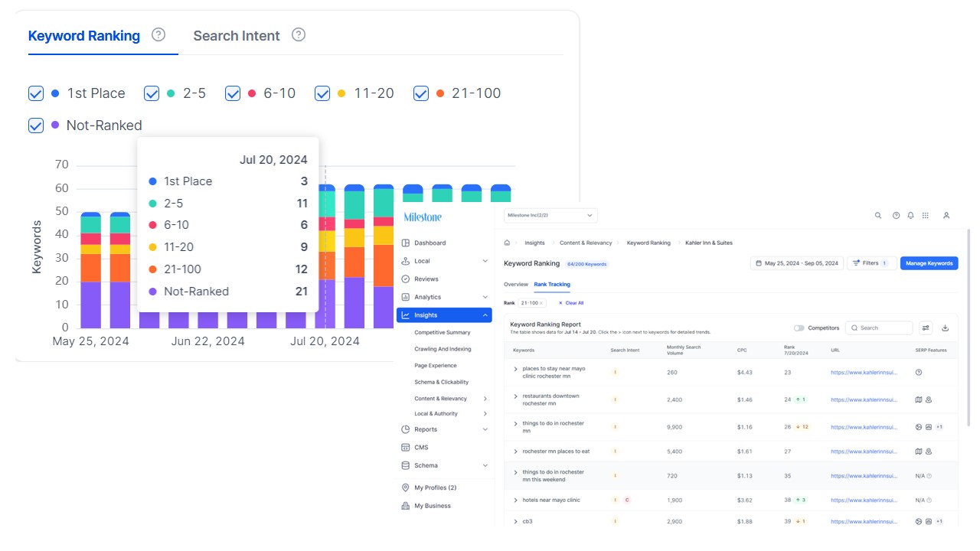The image size is (980, 551).
Task: Open the help circle icon in top bar
Action: pos(896,216)
